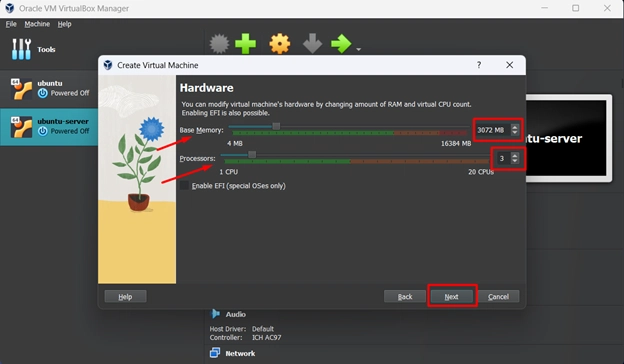This screenshot has width=624, height=364.
Task: Decrease Base Memory with the down stepper
Action: pos(515,133)
